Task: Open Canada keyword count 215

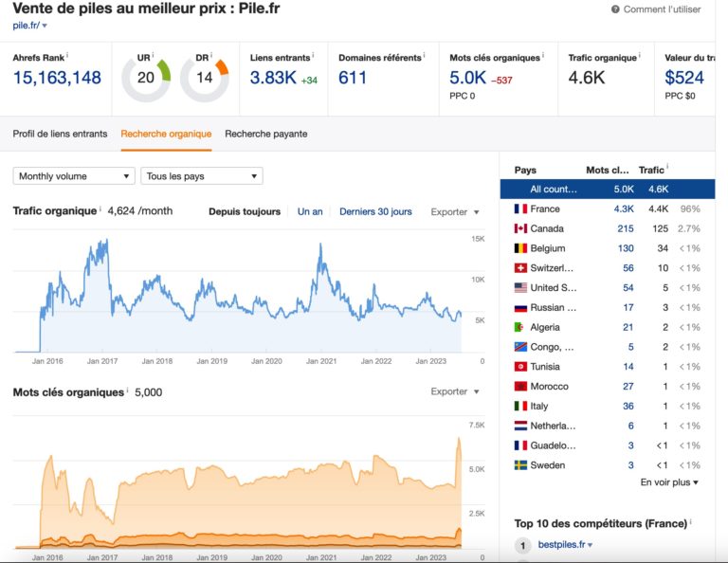Action: (x=626, y=228)
